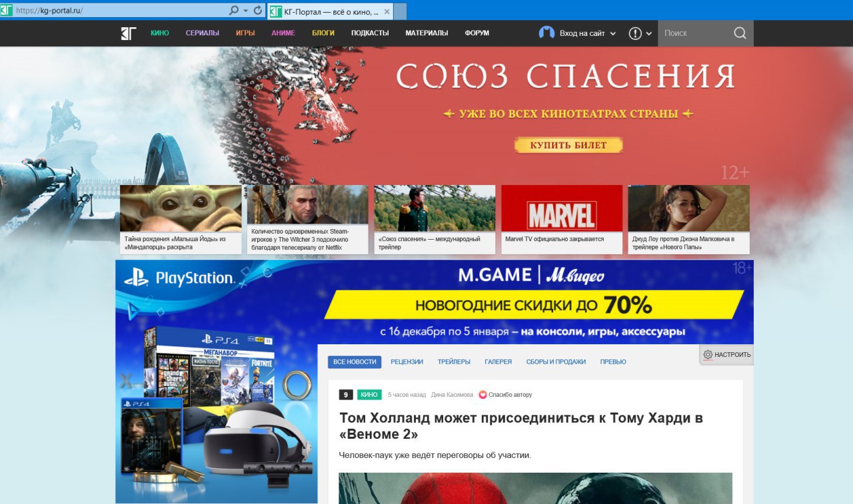Open 'Marvel TV официально закрывается' headline
This screenshot has height=504, width=853.
[554, 239]
